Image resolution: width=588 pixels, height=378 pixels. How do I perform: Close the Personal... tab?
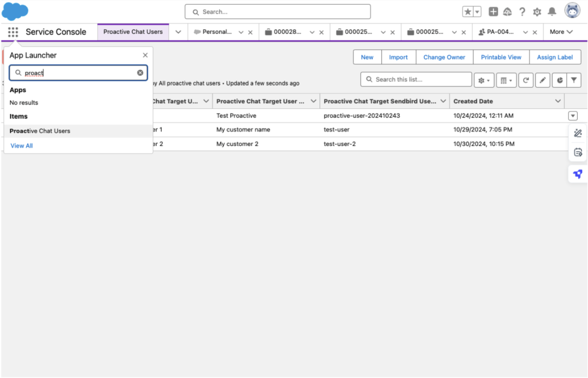coord(250,32)
